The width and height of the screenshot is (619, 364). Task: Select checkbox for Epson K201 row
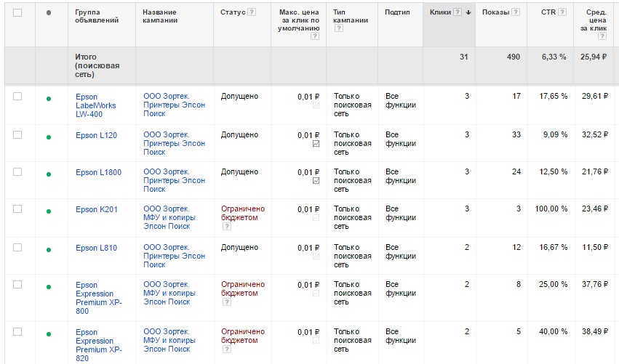17,209
